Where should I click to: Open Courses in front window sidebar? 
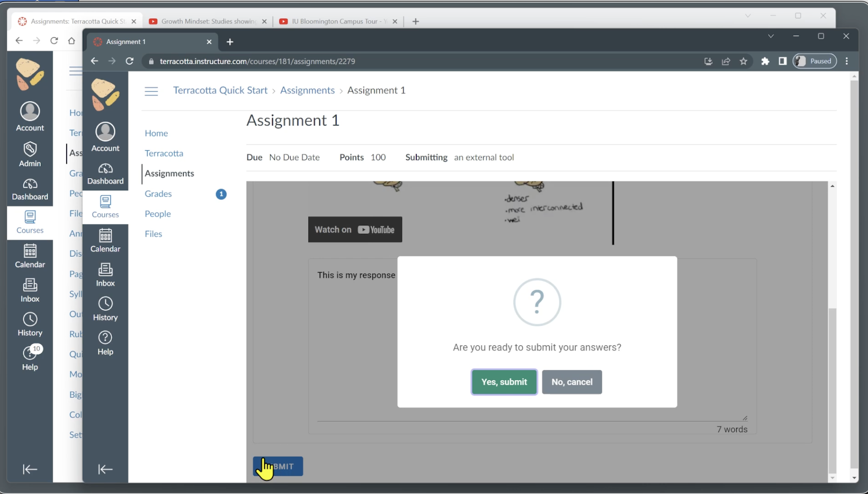point(105,207)
